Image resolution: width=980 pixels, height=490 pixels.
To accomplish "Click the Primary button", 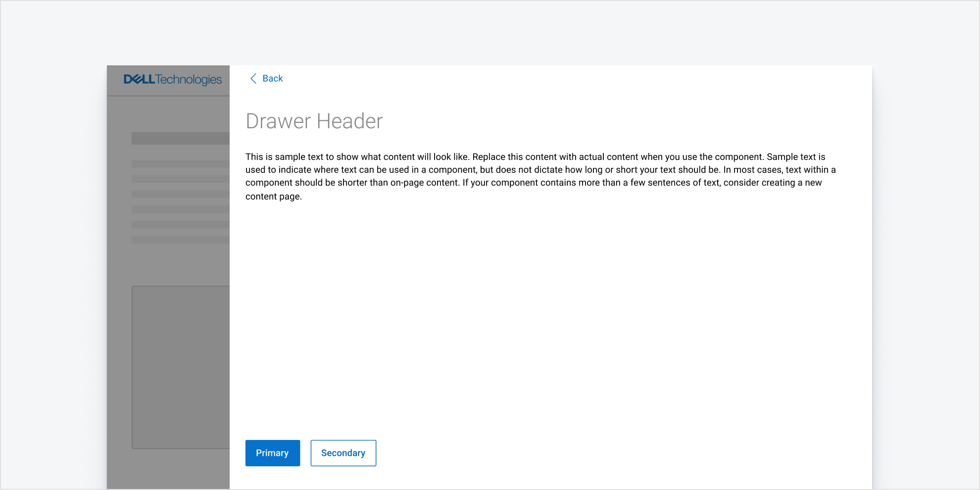I will coord(273,453).
